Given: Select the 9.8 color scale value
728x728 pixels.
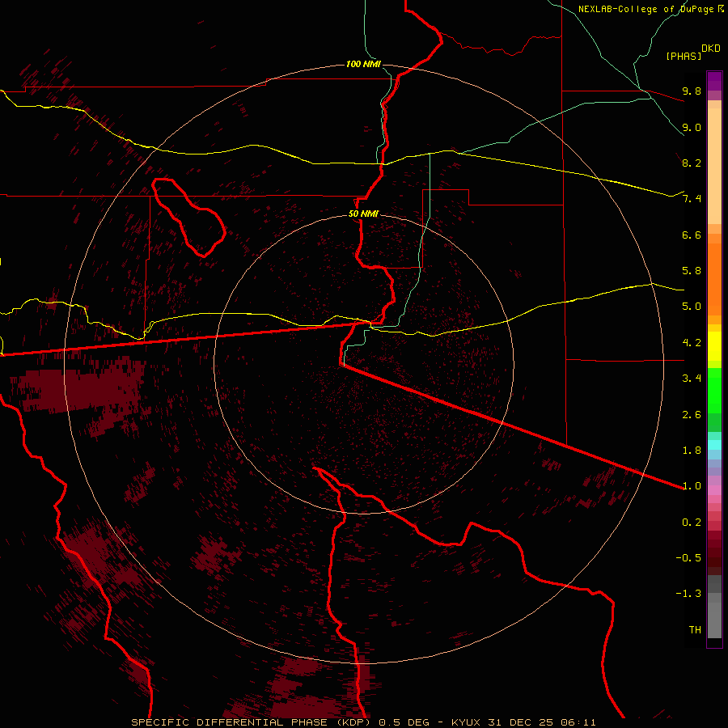Looking at the screenshot, I should (692, 91).
